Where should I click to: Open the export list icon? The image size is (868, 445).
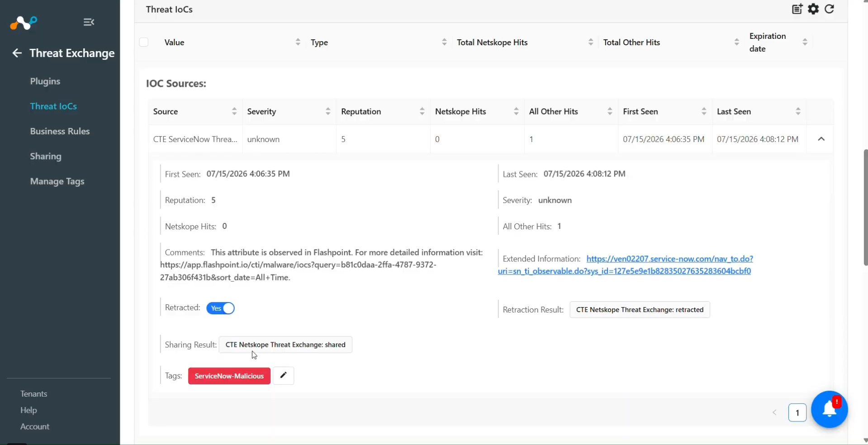tap(797, 9)
